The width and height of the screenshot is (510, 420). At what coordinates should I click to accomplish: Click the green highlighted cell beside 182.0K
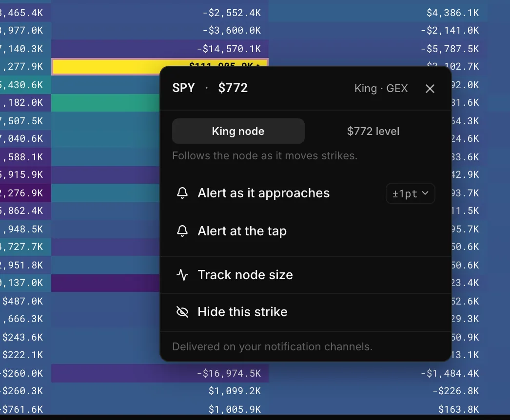pos(105,103)
